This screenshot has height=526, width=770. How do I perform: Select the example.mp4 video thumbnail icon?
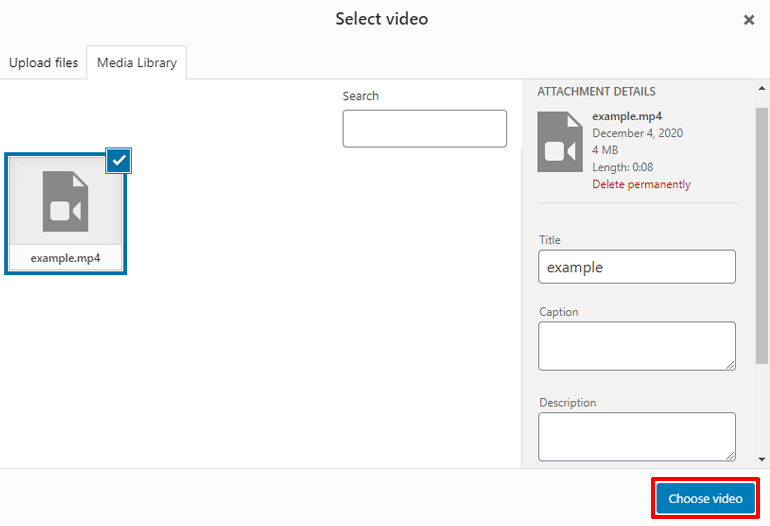click(x=65, y=201)
